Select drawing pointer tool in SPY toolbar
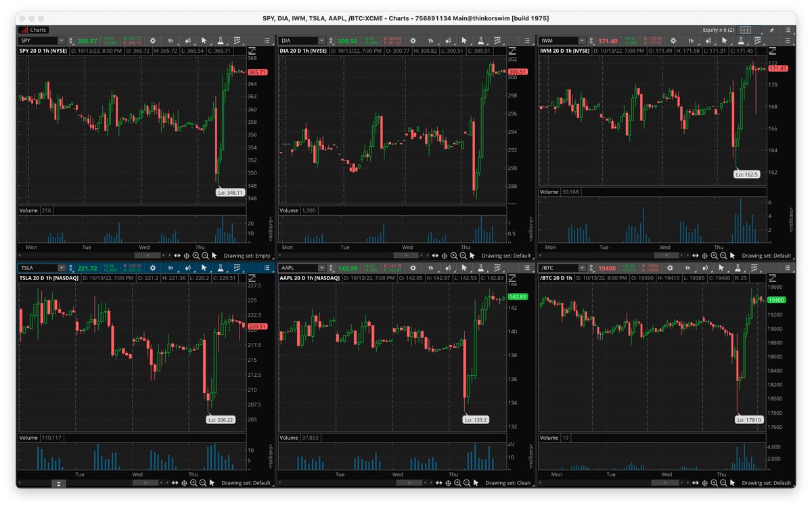The image size is (812, 508). pyautogui.click(x=204, y=41)
